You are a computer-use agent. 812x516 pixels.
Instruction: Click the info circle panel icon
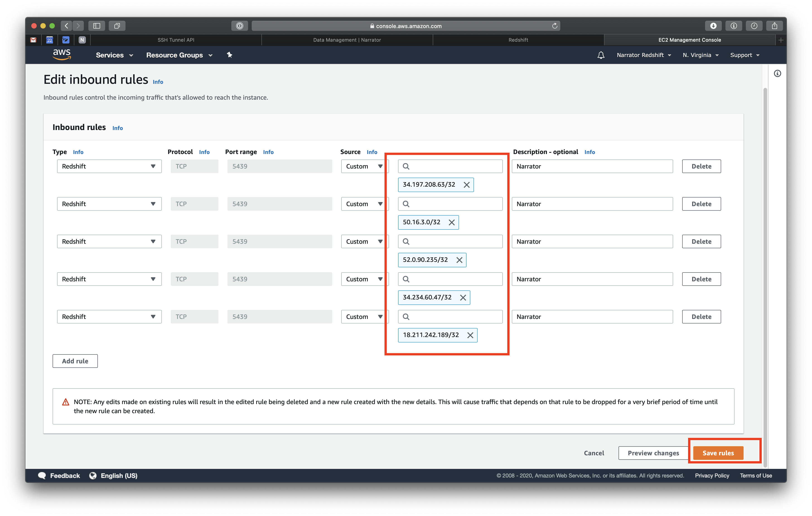(x=777, y=73)
